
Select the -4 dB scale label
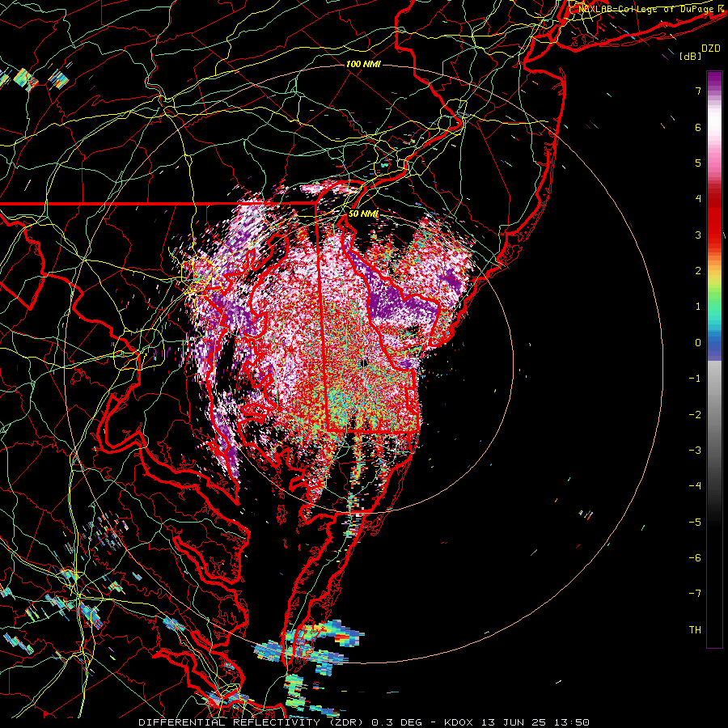click(x=695, y=486)
